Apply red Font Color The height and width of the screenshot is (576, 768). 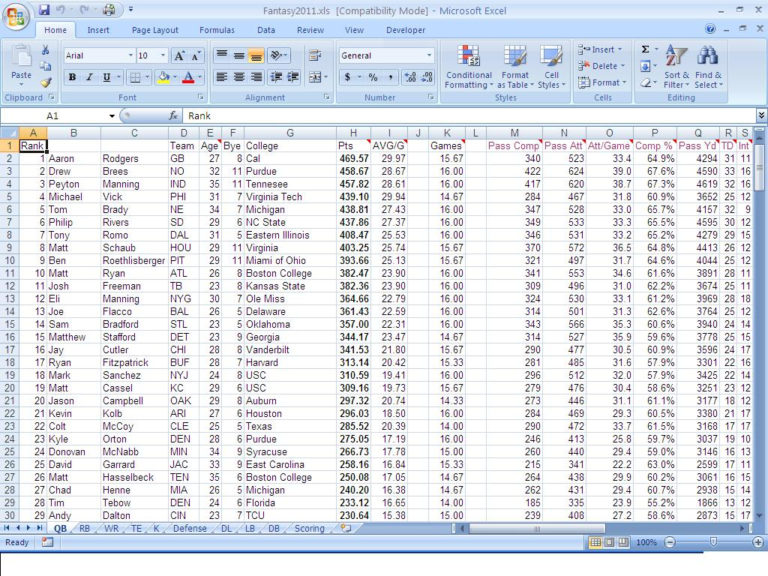pos(188,77)
